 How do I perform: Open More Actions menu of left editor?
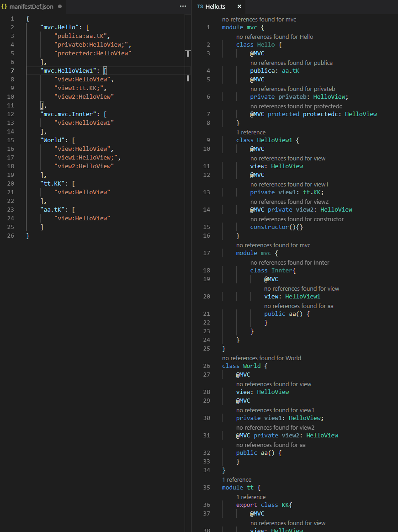(x=183, y=6)
